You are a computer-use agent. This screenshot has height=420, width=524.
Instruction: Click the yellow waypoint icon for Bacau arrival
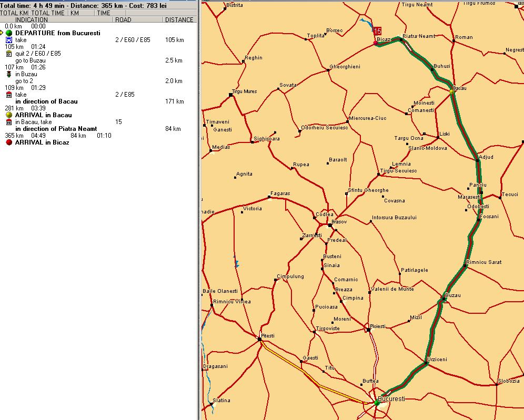[9, 115]
